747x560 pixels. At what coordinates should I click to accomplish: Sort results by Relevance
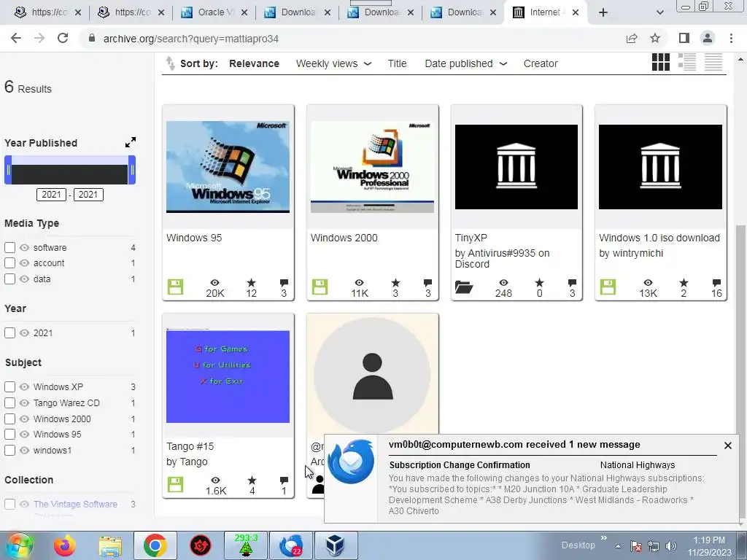tap(254, 63)
